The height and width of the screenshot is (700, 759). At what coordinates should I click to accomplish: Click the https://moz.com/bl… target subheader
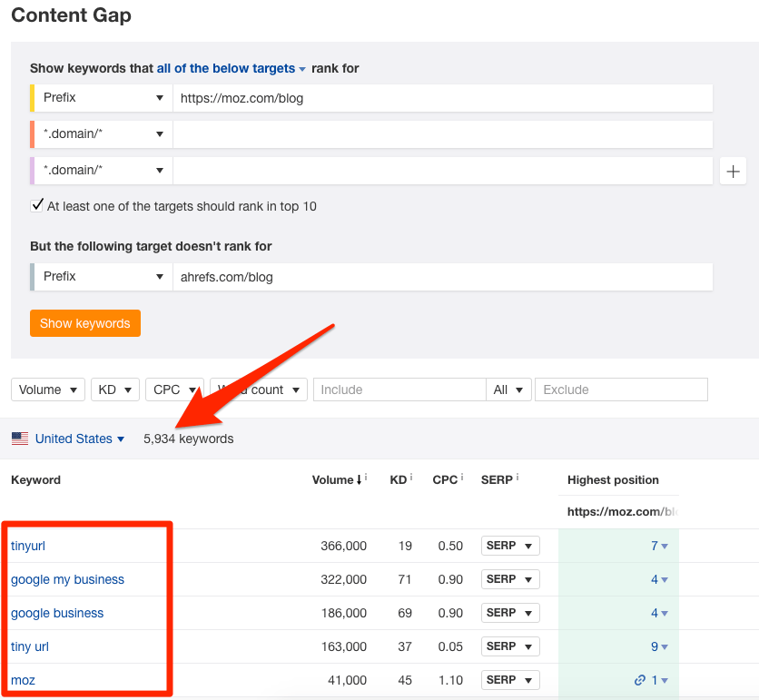coord(623,512)
